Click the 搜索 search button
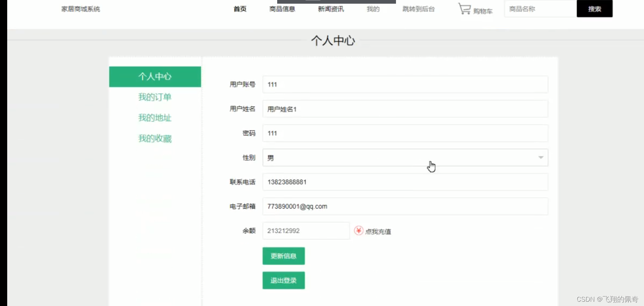644x306 pixels. 595,9
